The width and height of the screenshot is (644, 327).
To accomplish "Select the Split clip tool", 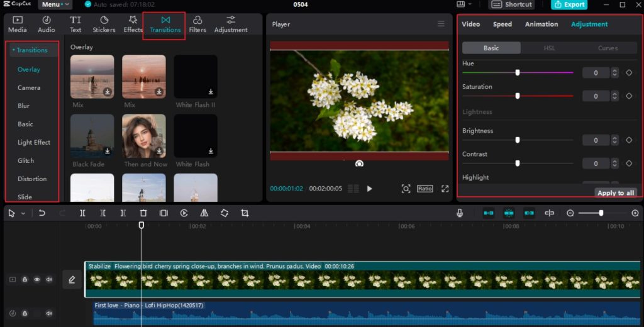I will (x=82, y=213).
